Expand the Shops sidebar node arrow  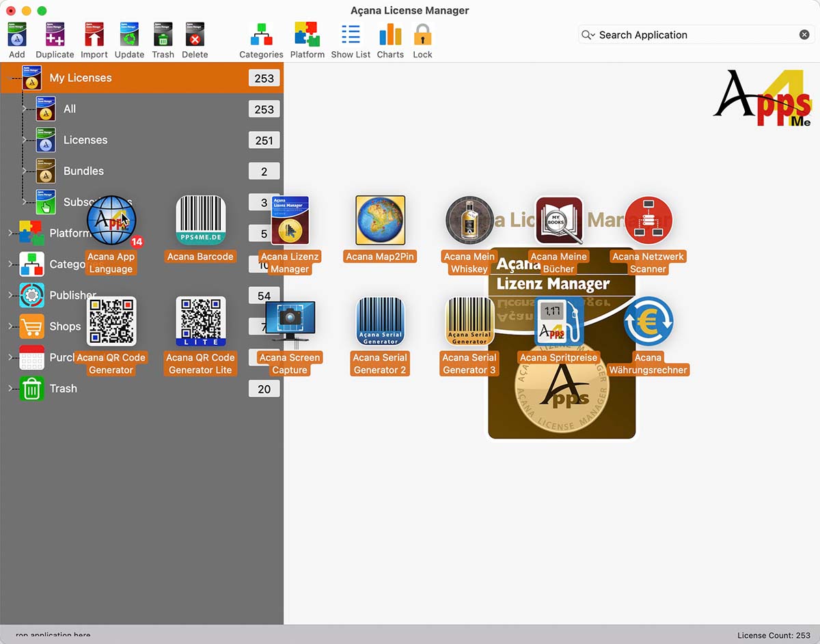point(10,326)
